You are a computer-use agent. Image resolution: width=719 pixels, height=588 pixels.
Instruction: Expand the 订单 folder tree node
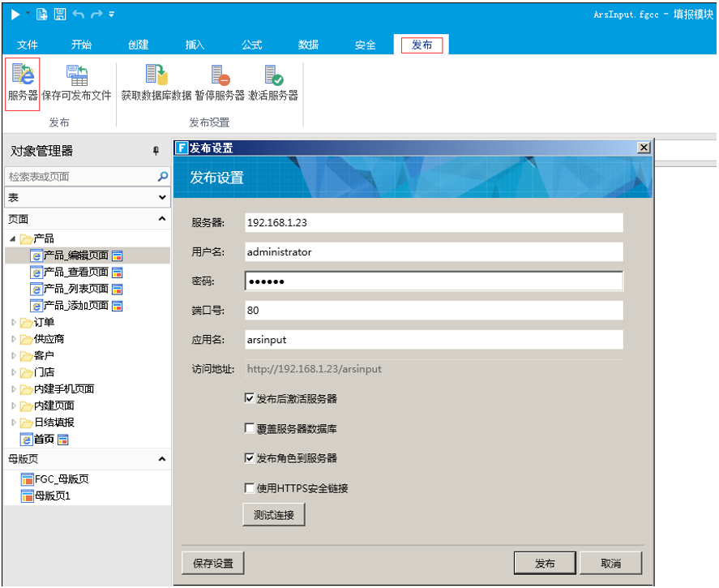tap(13, 323)
